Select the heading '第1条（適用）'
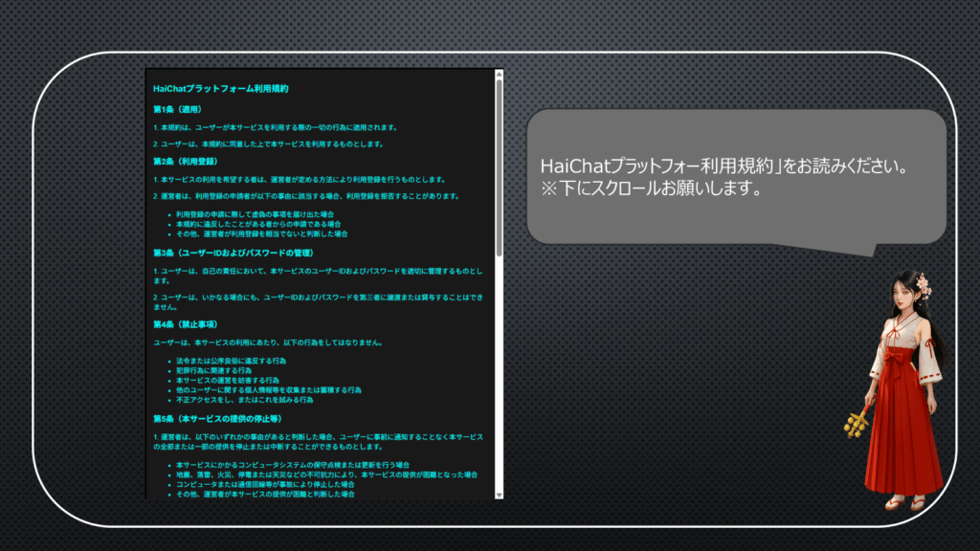980x551 pixels. coord(178,109)
